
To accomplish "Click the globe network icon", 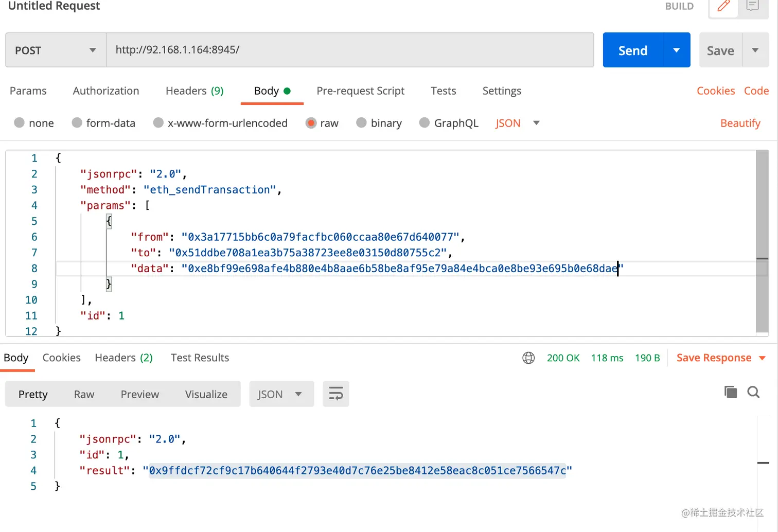I will point(528,358).
